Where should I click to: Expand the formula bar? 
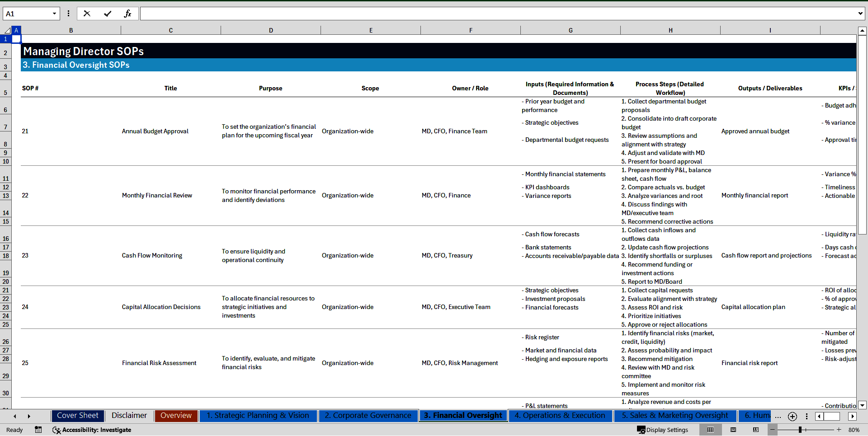coord(860,14)
